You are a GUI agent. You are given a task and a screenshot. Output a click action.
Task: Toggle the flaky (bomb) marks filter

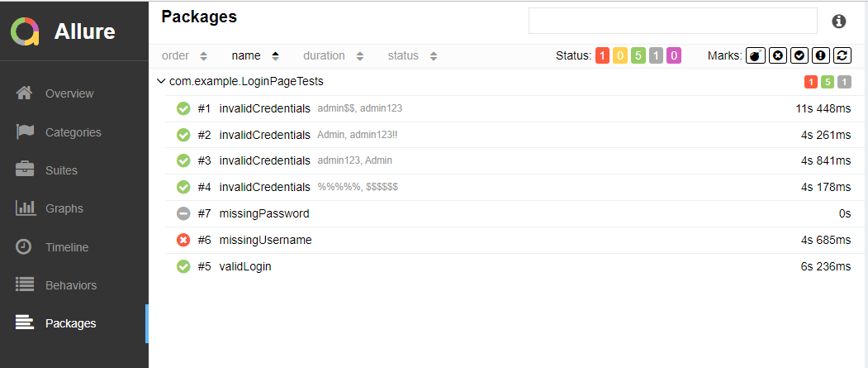tap(756, 55)
